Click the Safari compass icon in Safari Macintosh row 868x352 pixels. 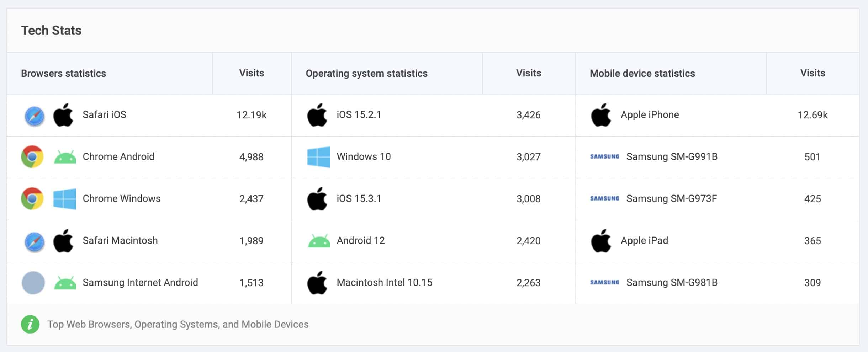point(34,242)
